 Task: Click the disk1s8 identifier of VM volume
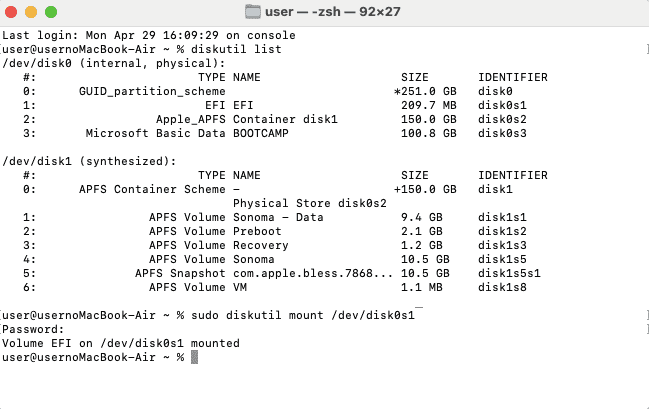(502, 287)
